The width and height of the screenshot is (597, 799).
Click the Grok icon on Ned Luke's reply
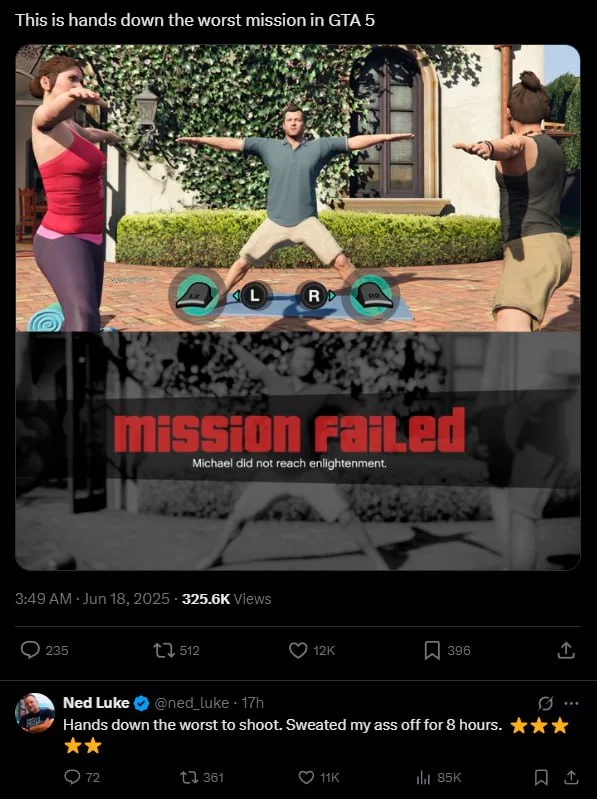point(545,703)
